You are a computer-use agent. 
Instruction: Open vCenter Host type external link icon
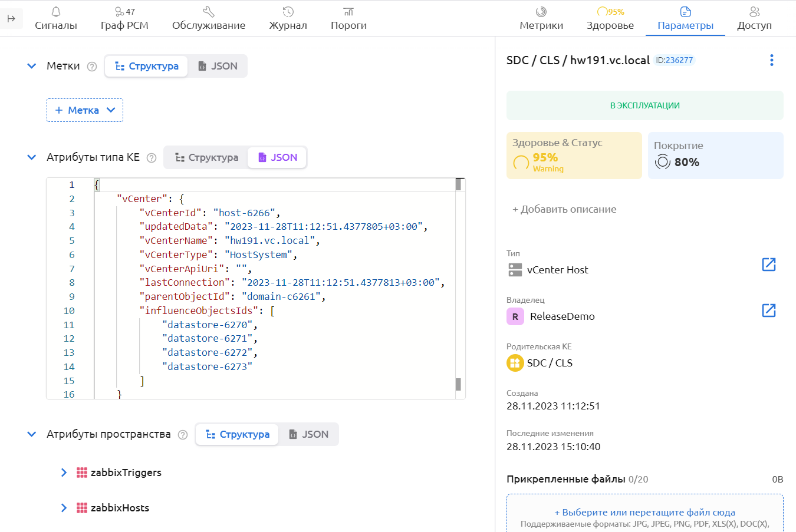768,265
